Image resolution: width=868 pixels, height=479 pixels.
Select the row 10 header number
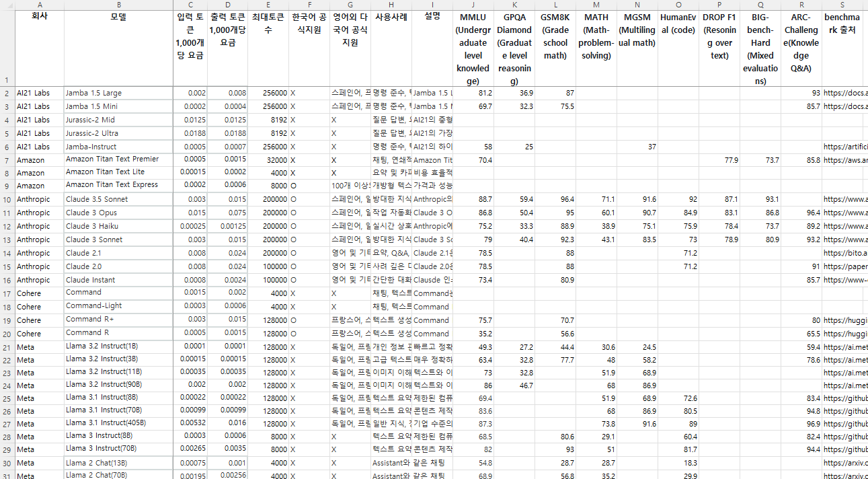pos(7,199)
